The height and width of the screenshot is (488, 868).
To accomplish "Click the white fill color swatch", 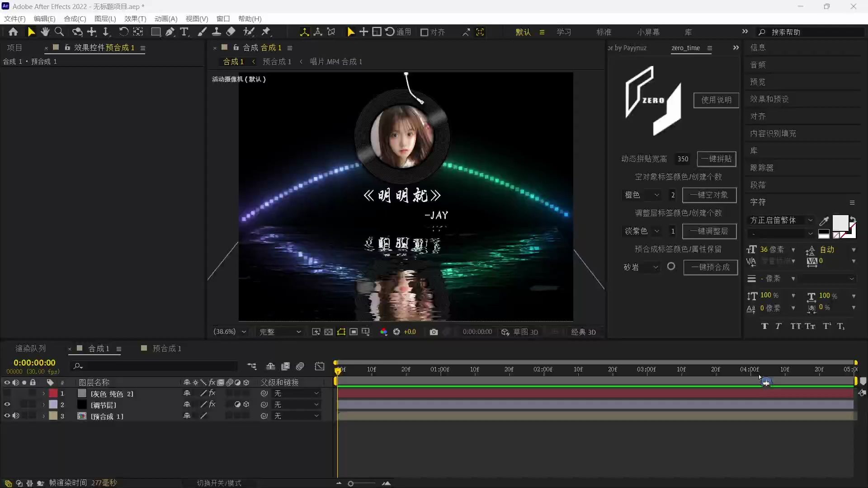I will [x=840, y=223].
